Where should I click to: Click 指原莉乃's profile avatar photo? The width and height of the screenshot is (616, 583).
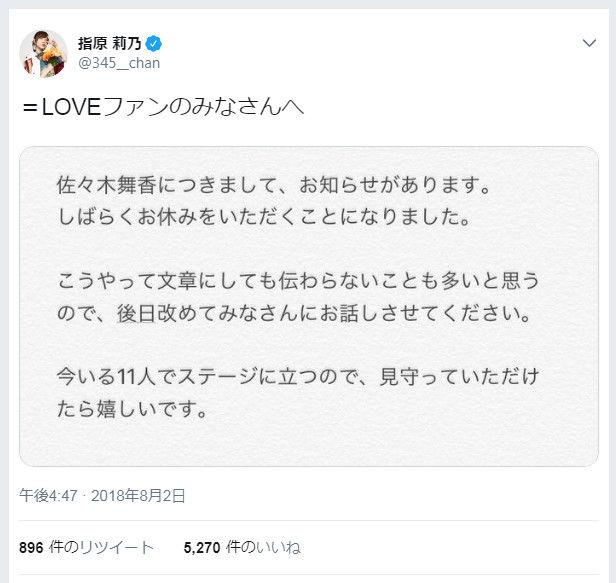[x=43, y=53]
